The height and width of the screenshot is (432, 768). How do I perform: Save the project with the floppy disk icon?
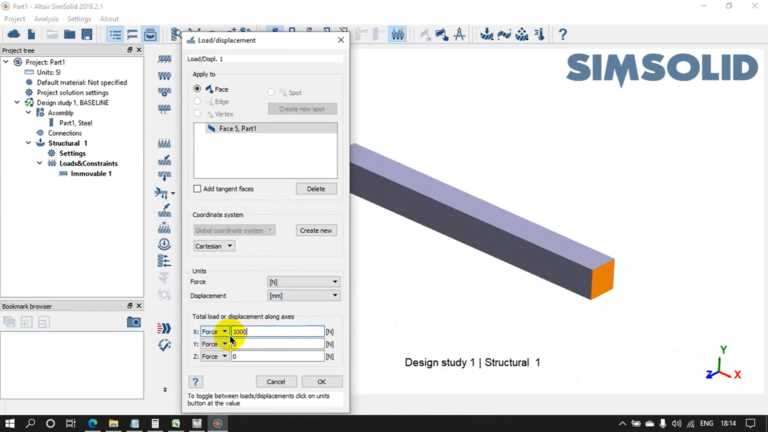click(87, 34)
